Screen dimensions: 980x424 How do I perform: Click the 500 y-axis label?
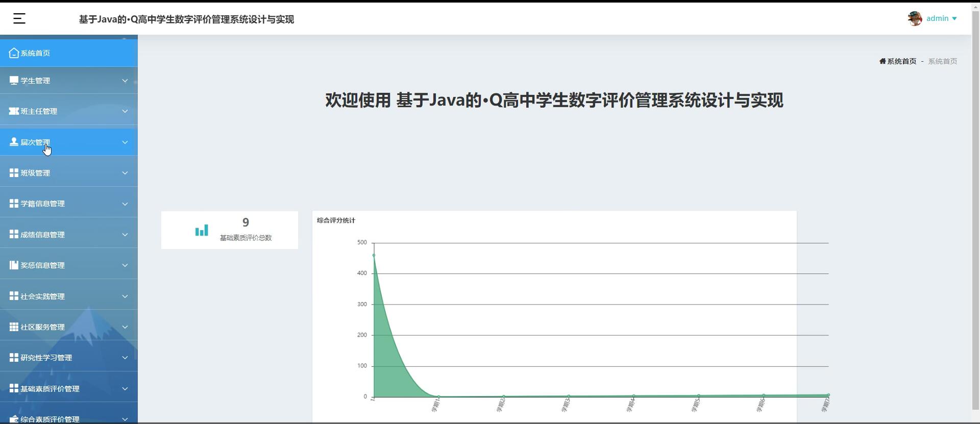(x=362, y=242)
